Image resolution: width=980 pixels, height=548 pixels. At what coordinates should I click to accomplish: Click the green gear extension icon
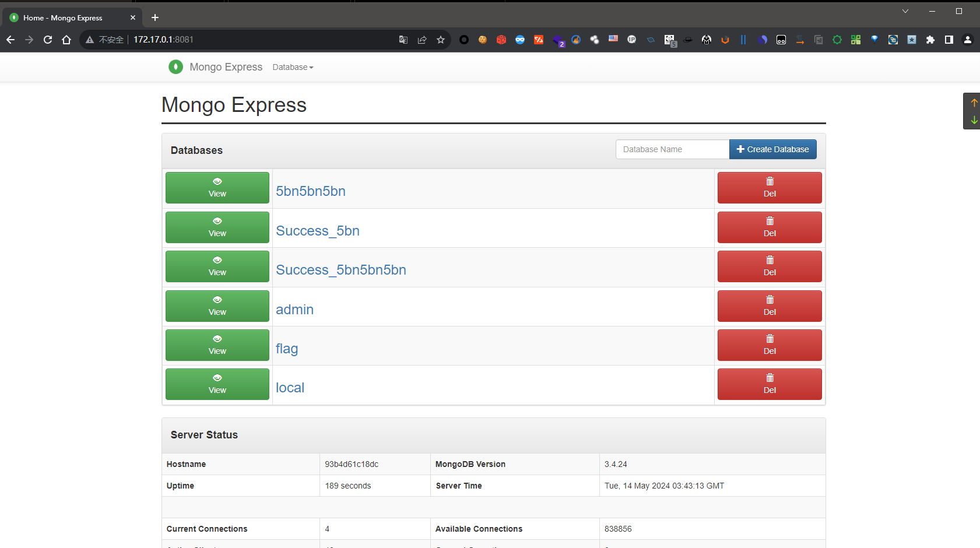(837, 40)
